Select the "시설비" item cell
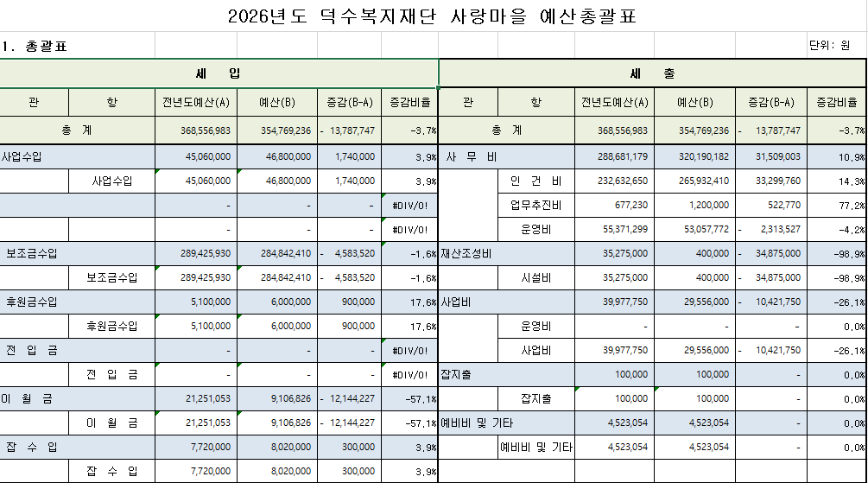The width and height of the screenshot is (868, 483). 535,278
